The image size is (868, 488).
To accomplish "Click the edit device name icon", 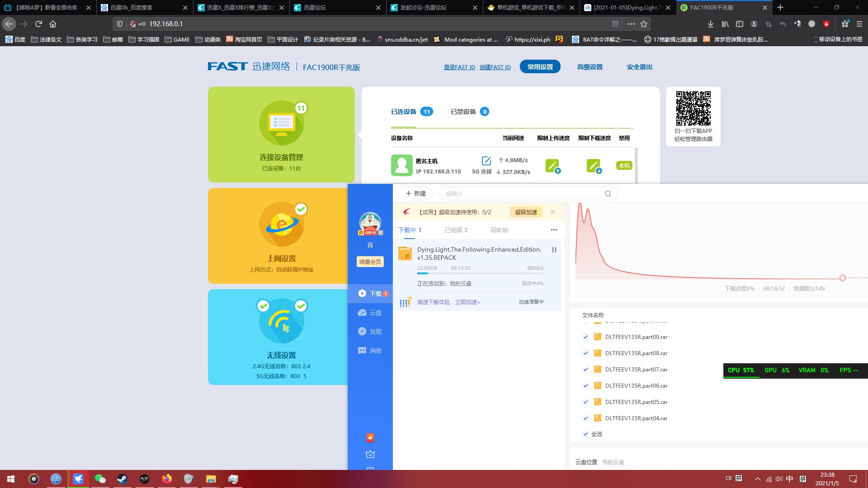I will 486,161.
